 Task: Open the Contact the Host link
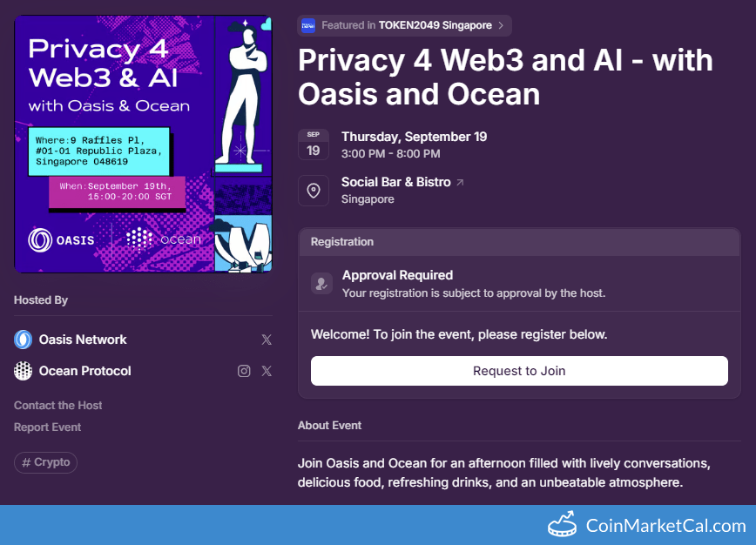click(x=57, y=405)
